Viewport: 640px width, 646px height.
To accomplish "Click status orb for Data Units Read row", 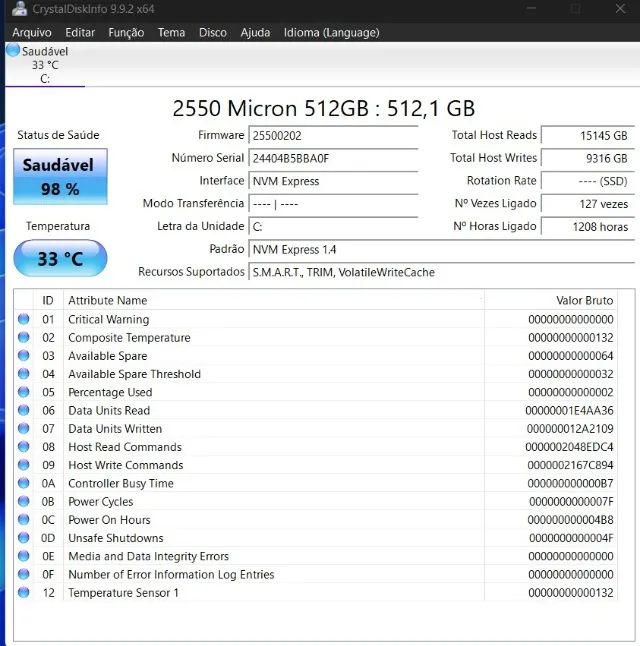I will click(x=24, y=410).
